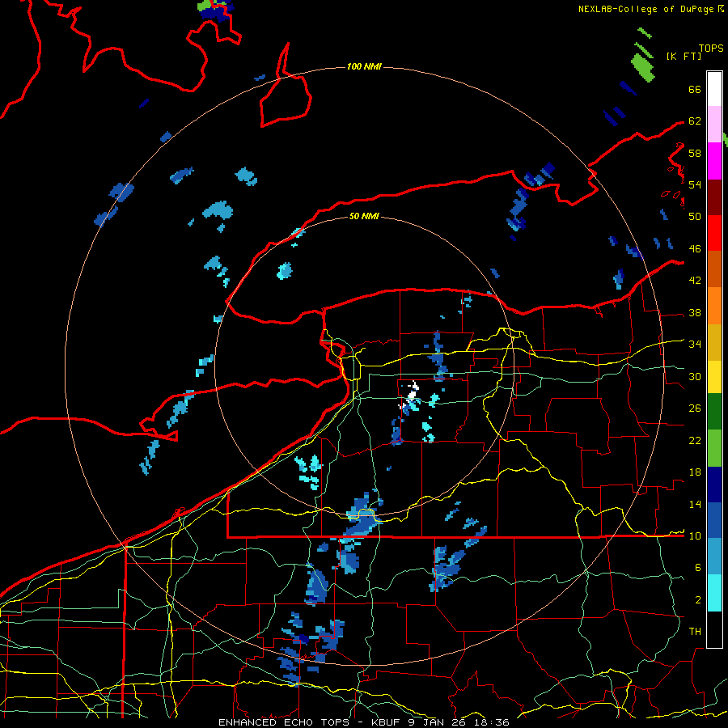728x728 pixels.
Task: Click the 42 legend value
Action: (695, 281)
